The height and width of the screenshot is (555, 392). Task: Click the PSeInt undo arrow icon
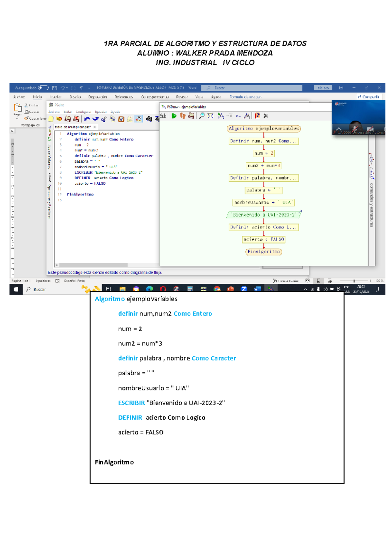pos(87,119)
